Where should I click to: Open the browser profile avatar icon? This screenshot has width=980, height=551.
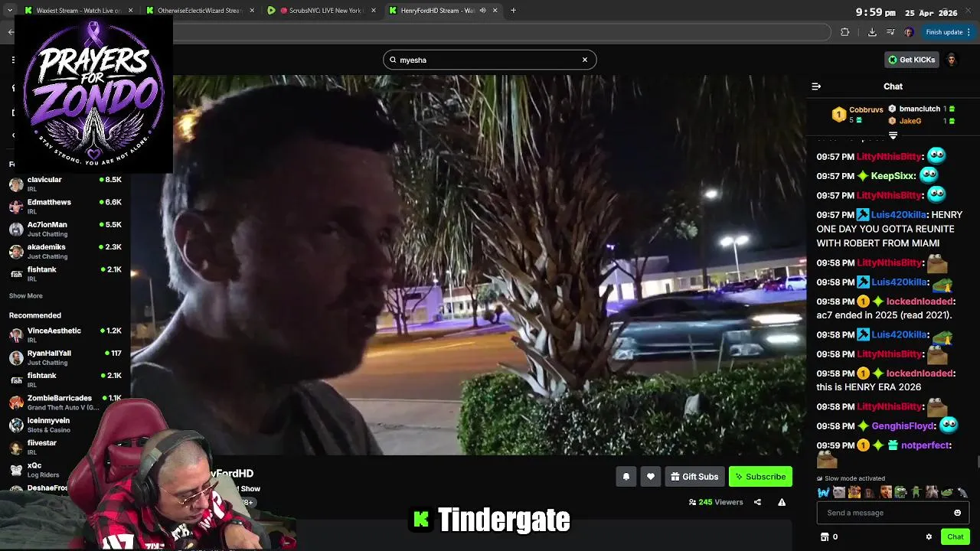tap(909, 32)
